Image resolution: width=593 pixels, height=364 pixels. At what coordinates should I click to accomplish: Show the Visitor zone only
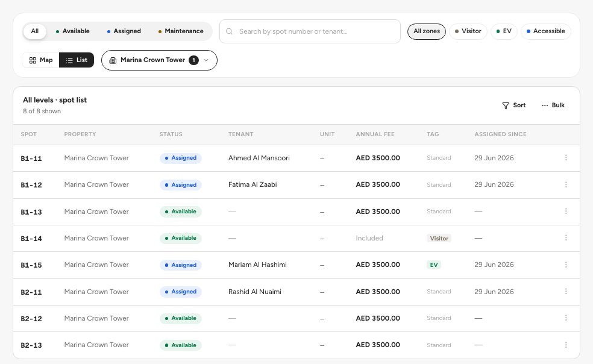(468, 31)
